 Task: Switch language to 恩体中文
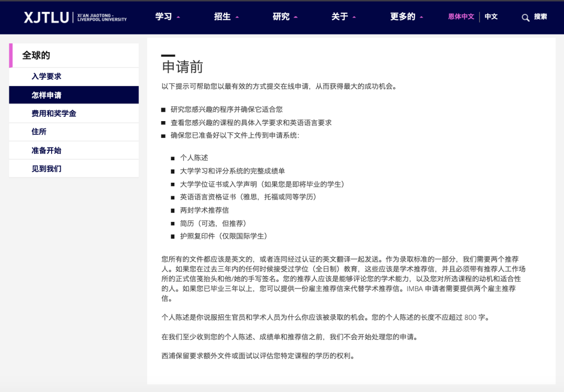pos(461,17)
